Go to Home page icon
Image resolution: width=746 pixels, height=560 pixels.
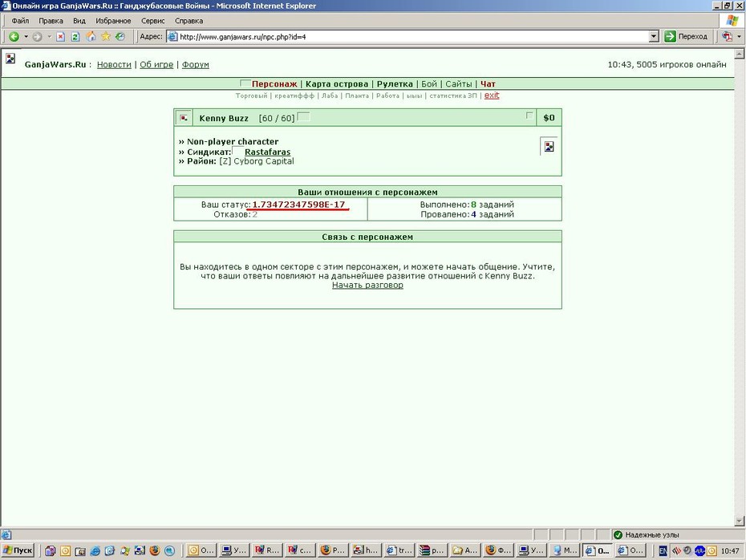click(91, 37)
